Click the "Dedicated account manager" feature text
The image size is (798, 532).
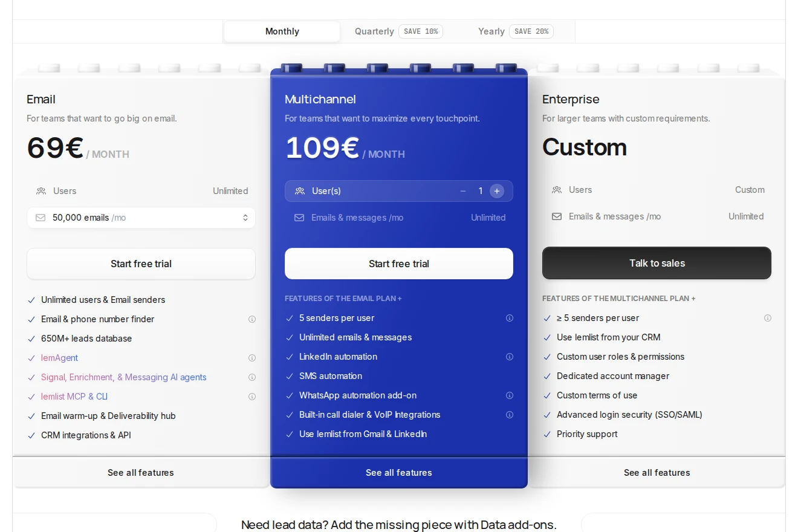coord(613,376)
